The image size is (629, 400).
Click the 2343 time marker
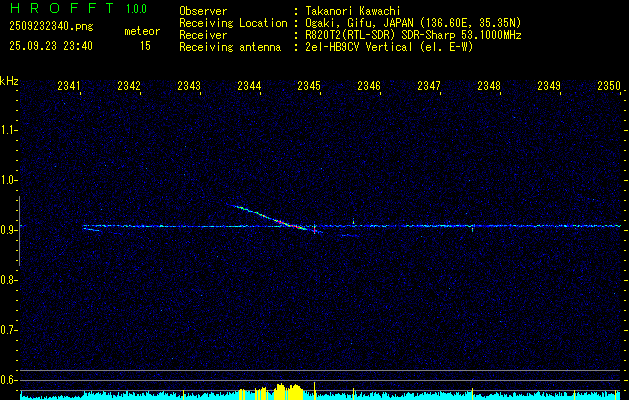coord(189,87)
